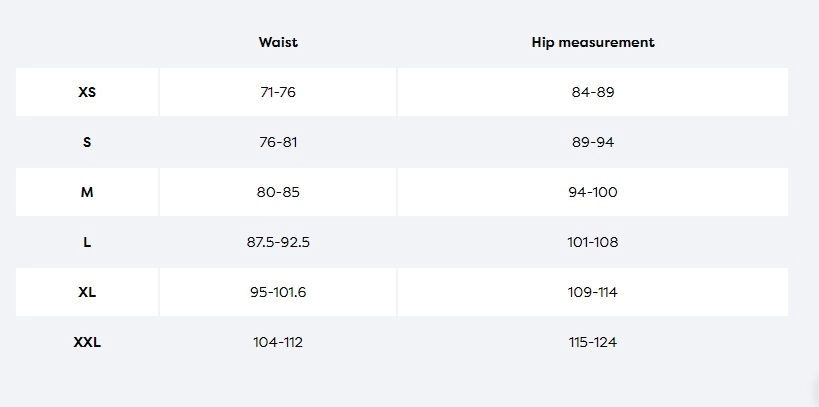This screenshot has width=819, height=407.
Task: Click the Waist column header
Action: pyautogui.click(x=278, y=42)
